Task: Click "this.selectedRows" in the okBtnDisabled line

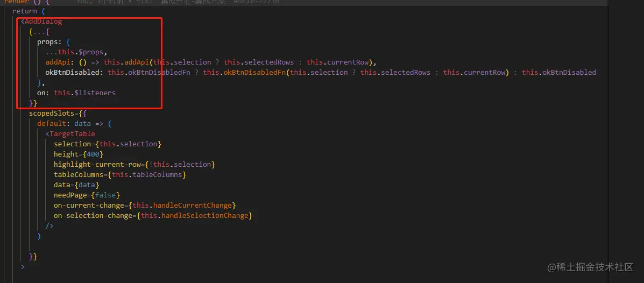Action: 395,73
